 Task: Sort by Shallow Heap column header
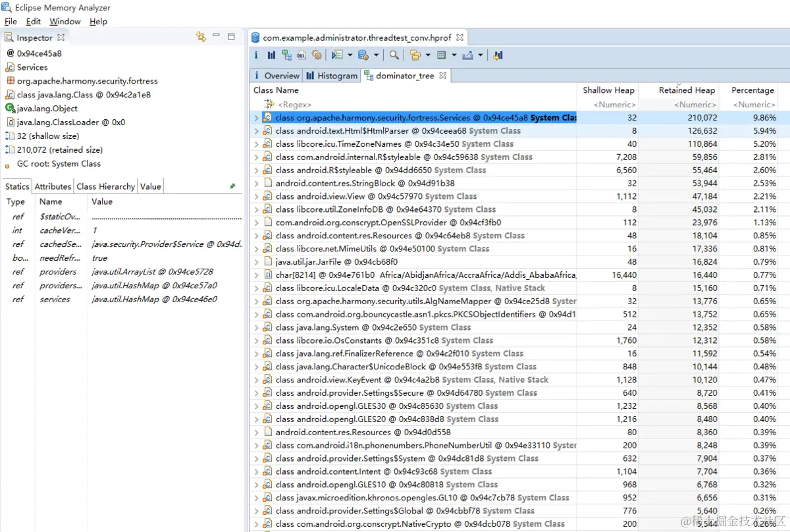tap(608, 90)
